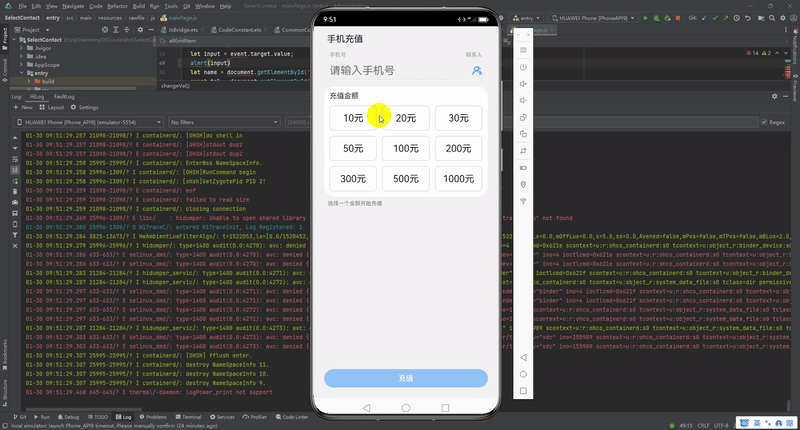Tap the blue 充值 button
Viewport: 800px width, 430px height.
tap(406, 378)
